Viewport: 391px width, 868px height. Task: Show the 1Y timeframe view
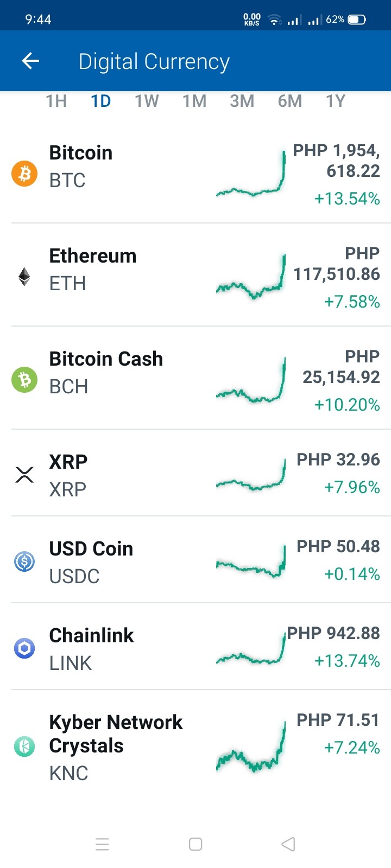336,101
